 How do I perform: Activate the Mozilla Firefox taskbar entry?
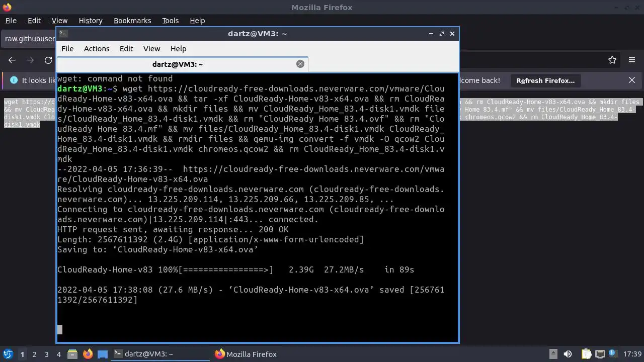(x=246, y=354)
